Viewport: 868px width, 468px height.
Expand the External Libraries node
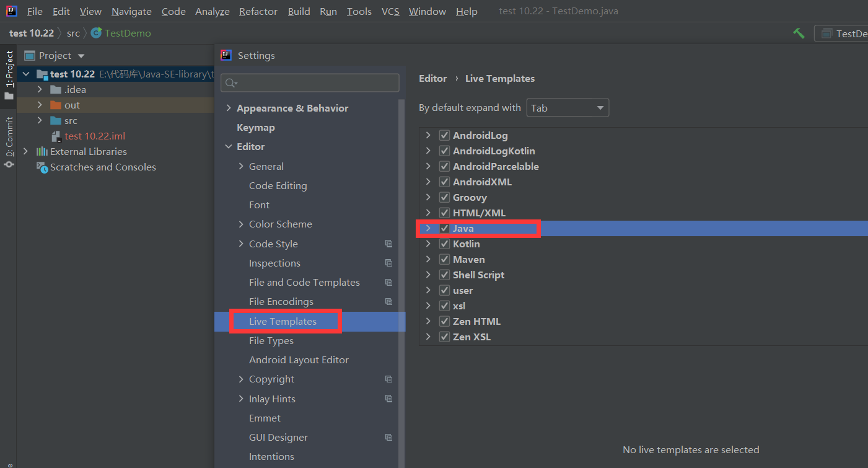(x=25, y=151)
